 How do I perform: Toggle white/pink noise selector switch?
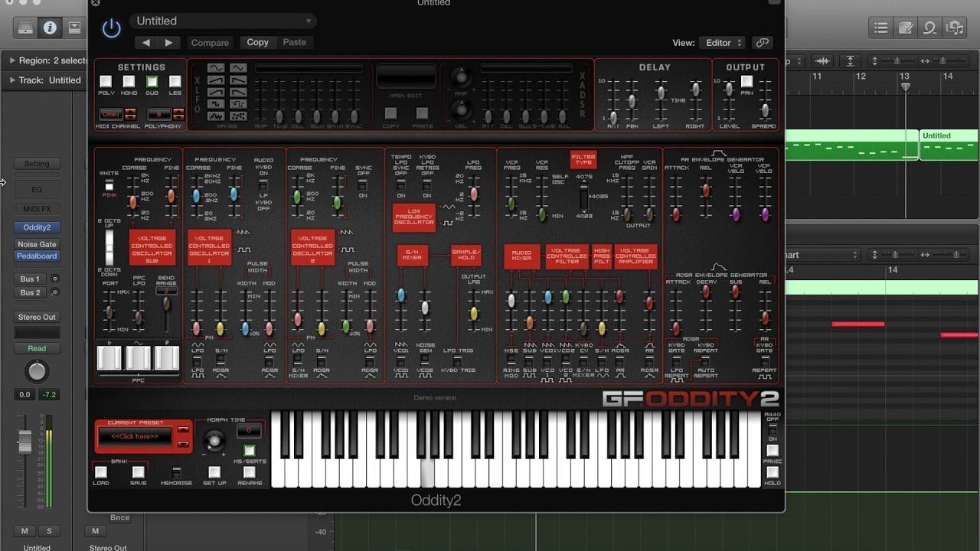(x=109, y=186)
